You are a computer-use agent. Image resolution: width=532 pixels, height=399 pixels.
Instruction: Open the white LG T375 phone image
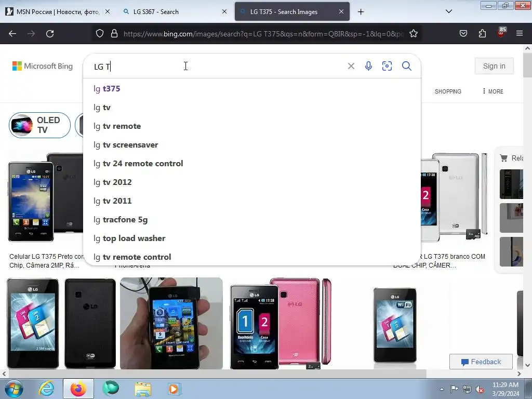455,197
